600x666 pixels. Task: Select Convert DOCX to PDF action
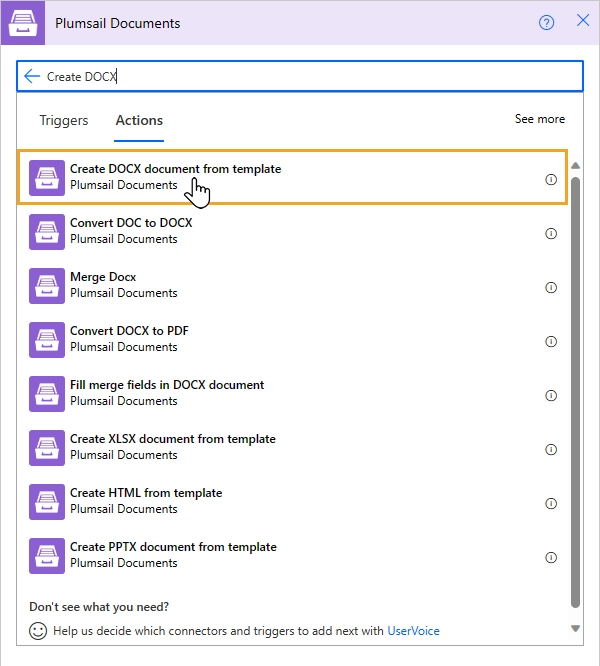[292, 339]
